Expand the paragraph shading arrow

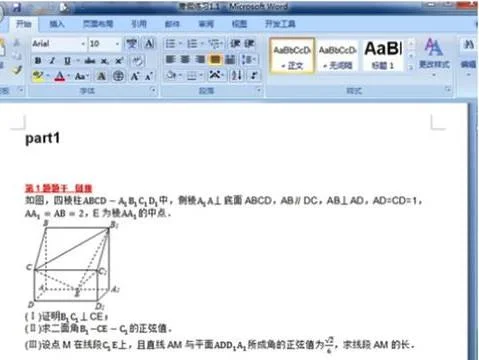[x=180, y=76]
